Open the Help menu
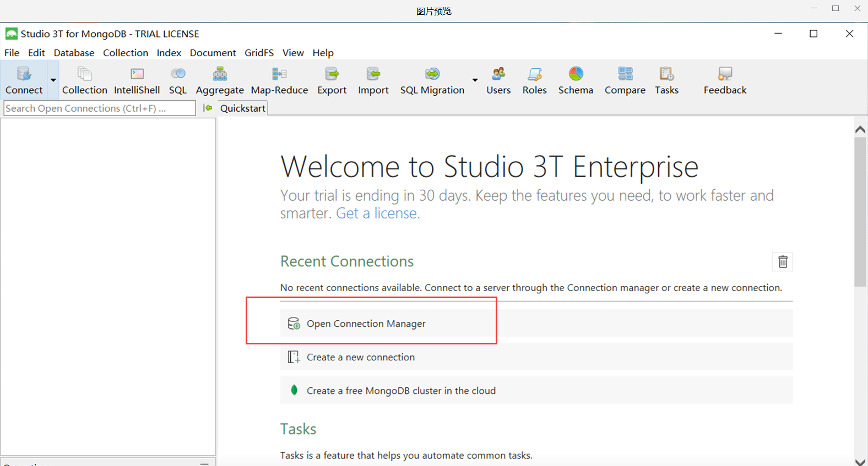 pos(323,53)
